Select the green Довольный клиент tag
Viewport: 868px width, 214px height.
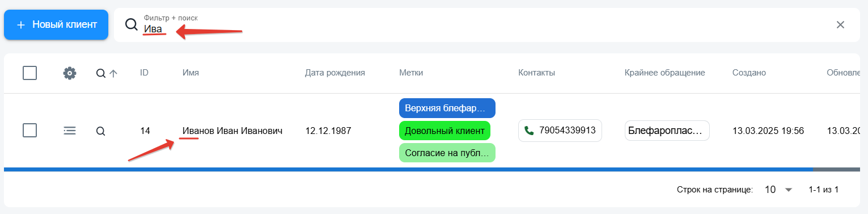click(445, 131)
